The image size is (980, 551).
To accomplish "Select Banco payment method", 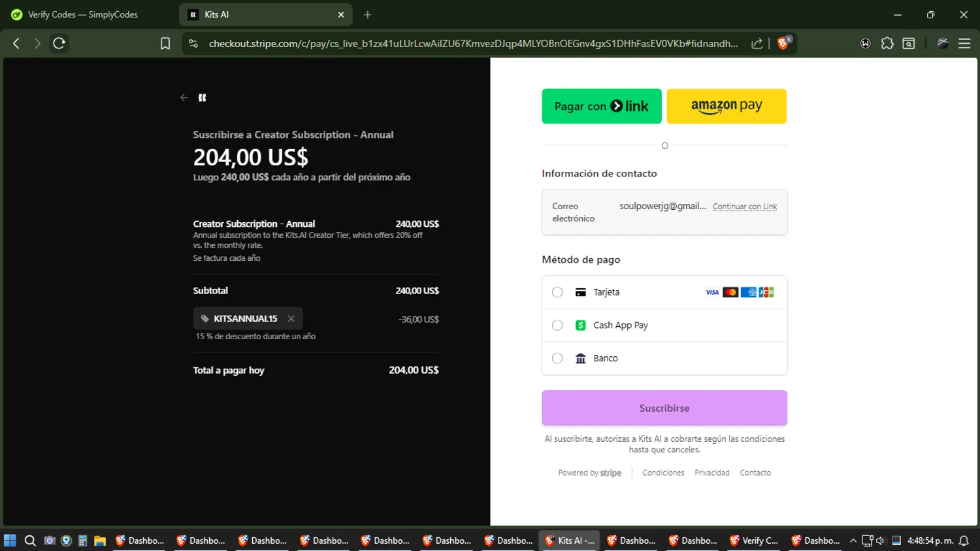I will 664,358.
